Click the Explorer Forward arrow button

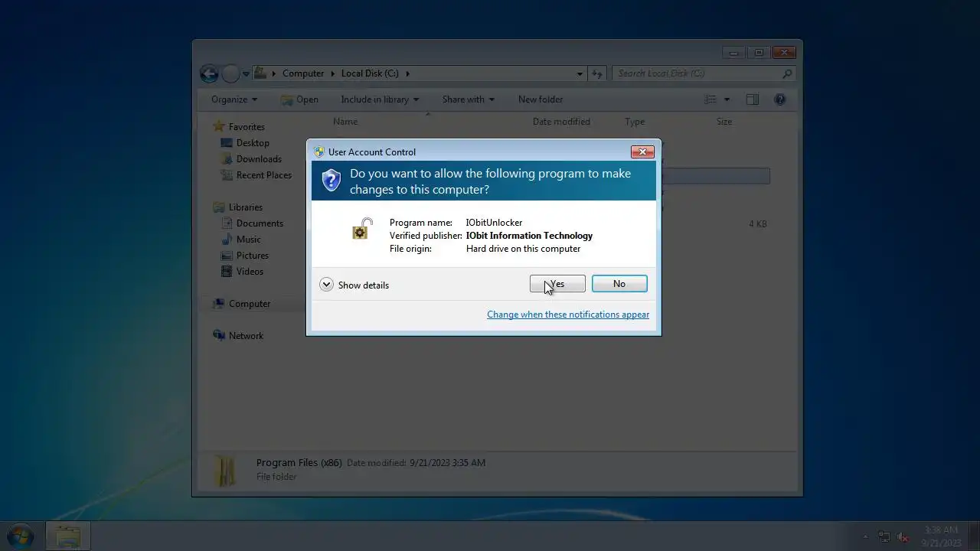230,73
